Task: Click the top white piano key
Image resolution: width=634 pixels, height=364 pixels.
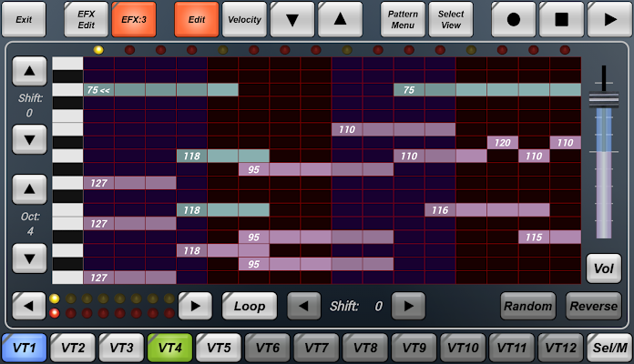Action: coord(67,64)
